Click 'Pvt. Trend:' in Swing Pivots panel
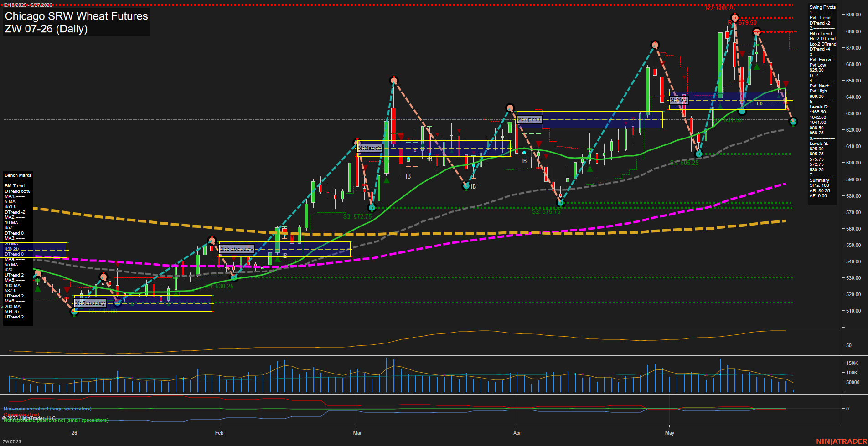 [821, 18]
